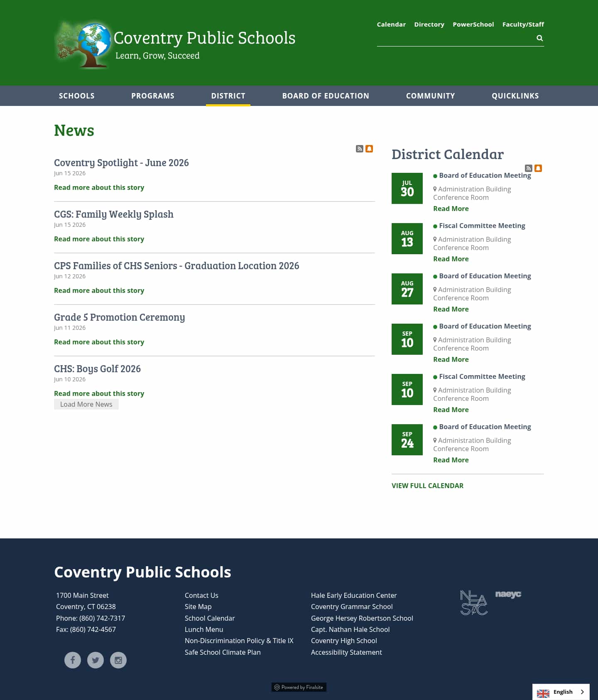Read more about the CHS Boys Golf story

(99, 393)
